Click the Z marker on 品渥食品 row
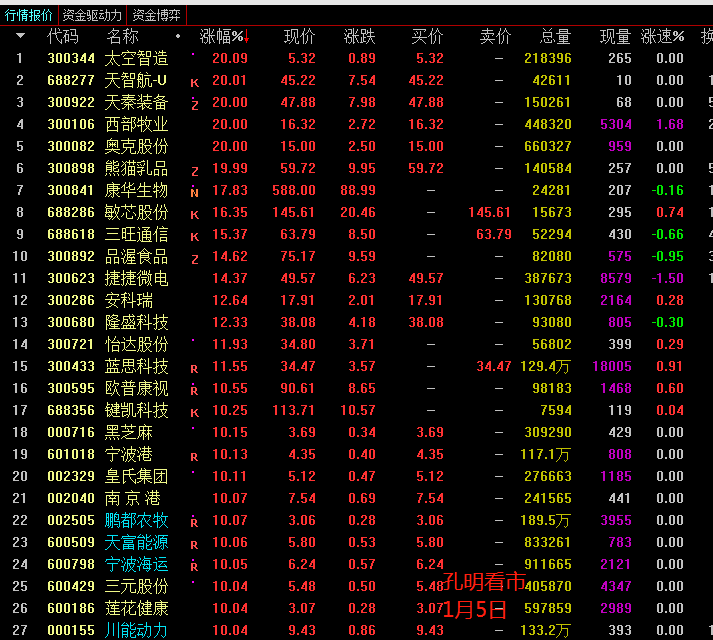This screenshot has height=640, width=713. (195, 259)
